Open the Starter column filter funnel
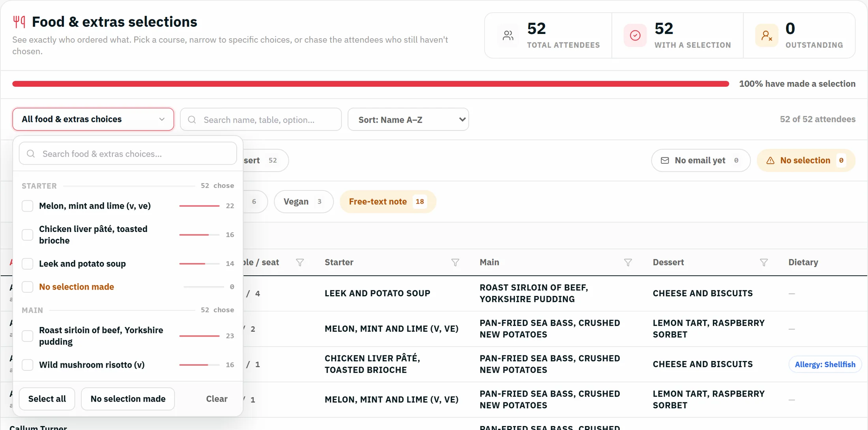Screen dimensions: 868x430 tap(455, 262)
